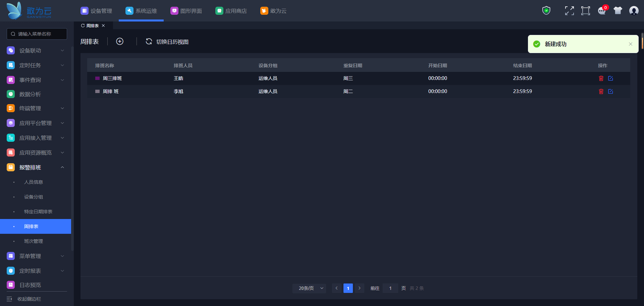This screenshot has height=306, width=644.
Task: Click the 事件查询 sidebar icon
Action: [11, 80]
